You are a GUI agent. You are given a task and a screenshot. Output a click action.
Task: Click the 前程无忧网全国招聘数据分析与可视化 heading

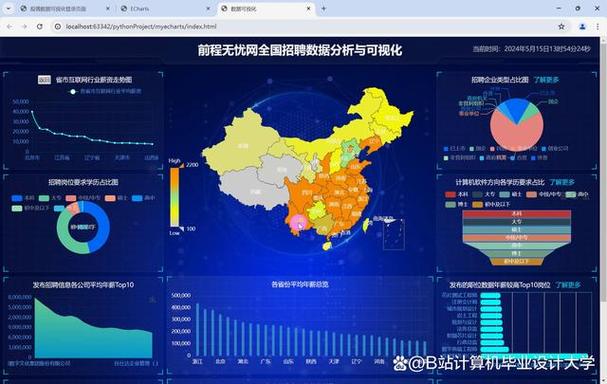300,50
